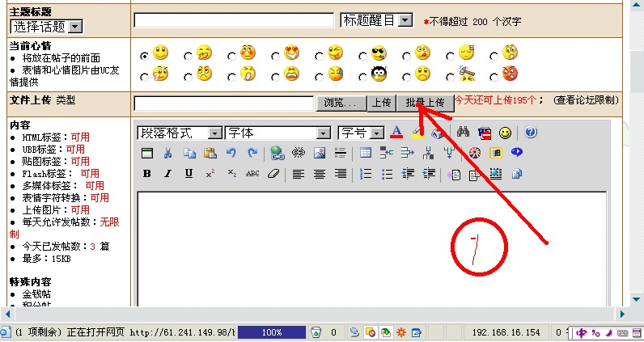Click the scissors Cut icon
Viewport: 644px width, 342px height.
pos(168,153)
